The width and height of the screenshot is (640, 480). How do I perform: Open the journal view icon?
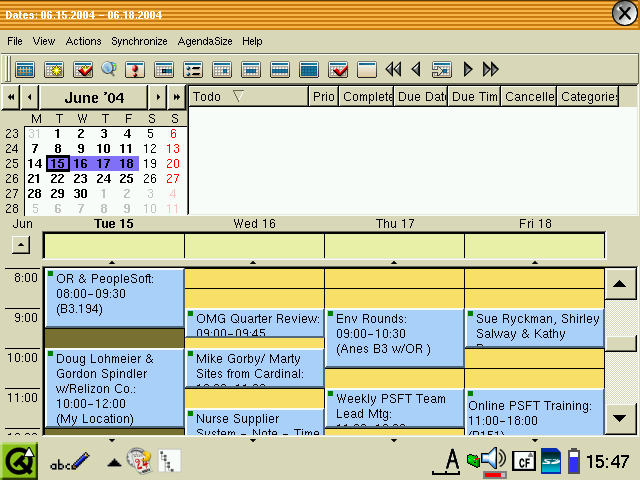pyautogui.click(x=367, y=69)
